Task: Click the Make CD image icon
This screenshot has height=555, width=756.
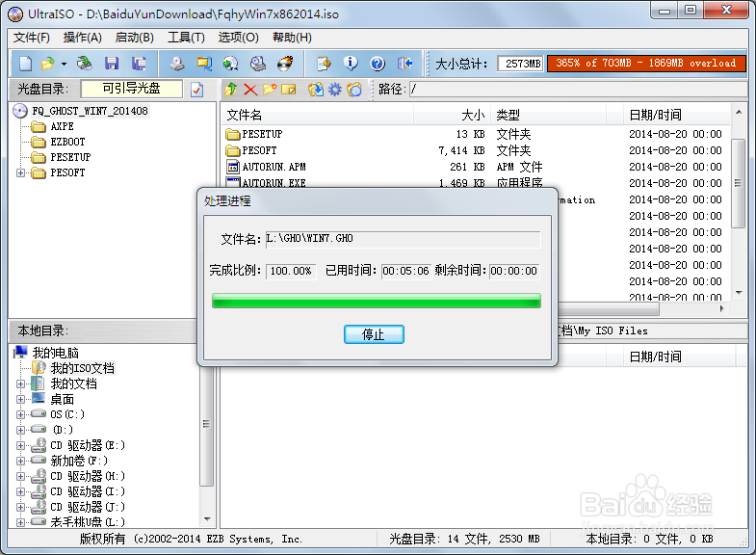Action: tap(177, 64)
